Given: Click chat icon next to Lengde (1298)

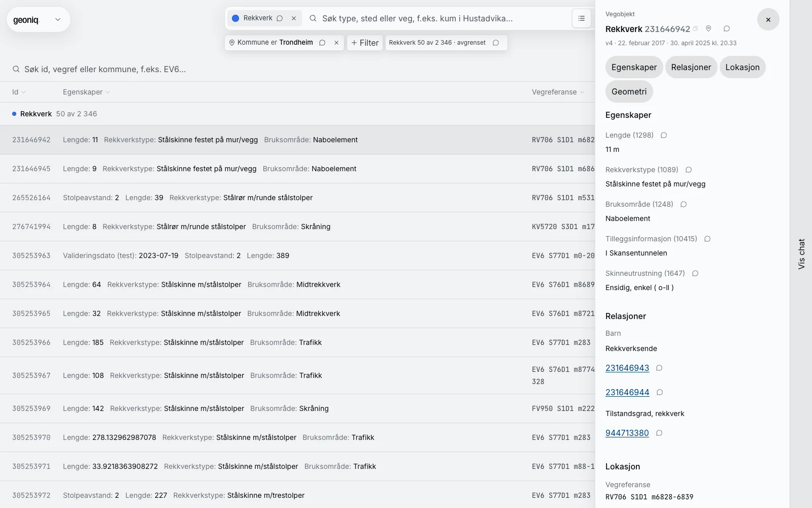Looking at the screenshot, I should [x=664, y=135].
